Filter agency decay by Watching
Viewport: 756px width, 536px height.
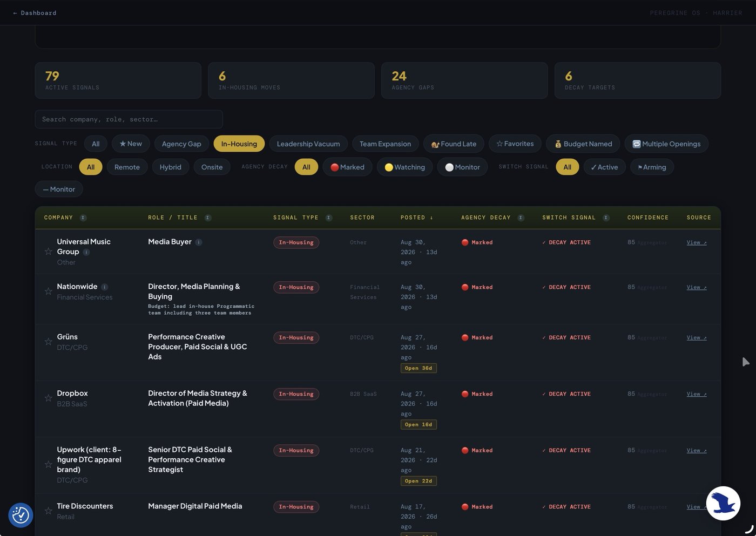(404, 167)
